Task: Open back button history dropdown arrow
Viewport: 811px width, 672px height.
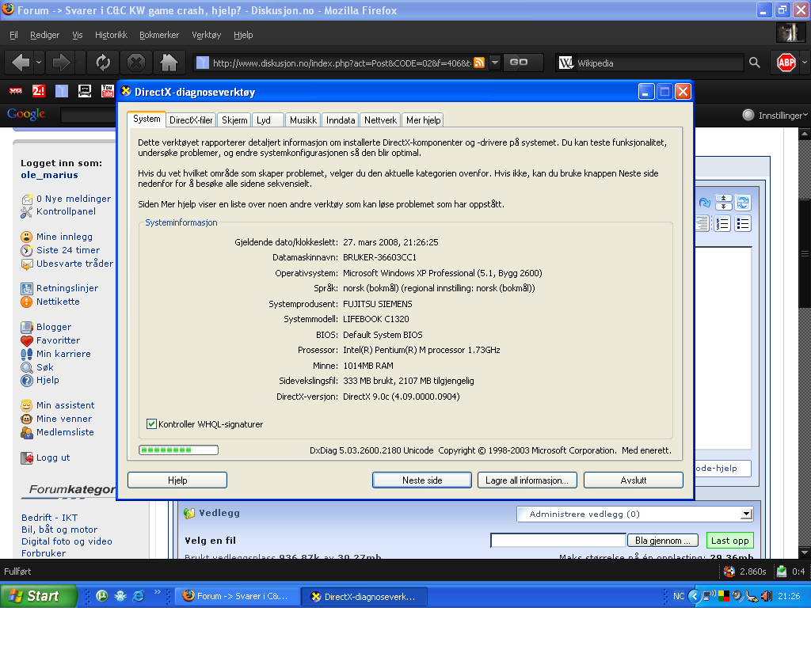Action: click(39, 63)
